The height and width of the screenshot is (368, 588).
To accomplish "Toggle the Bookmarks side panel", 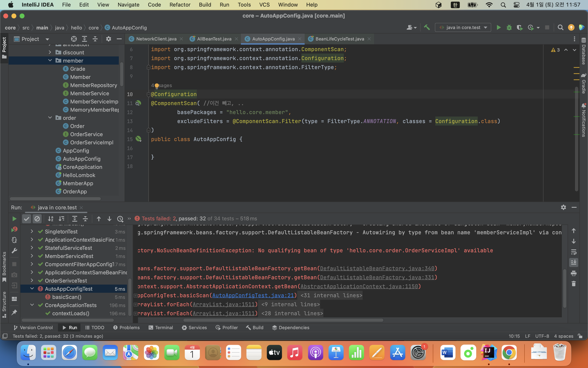I will tap(4, 267).
